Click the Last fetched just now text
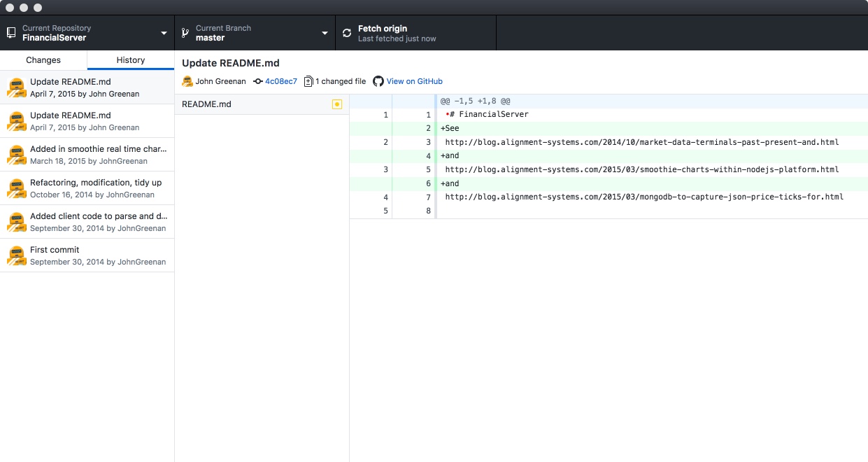Screen dimensions: 868x462 coord(397,38)
